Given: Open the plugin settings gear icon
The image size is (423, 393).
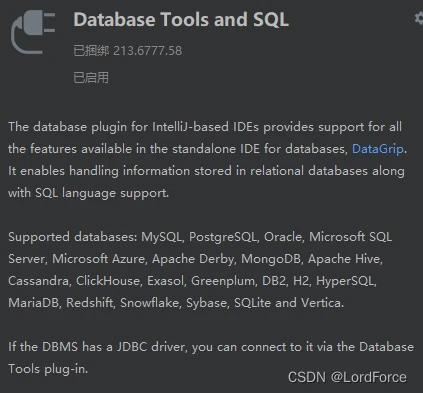Looking at the screenshot, I should tap(419, 18).
